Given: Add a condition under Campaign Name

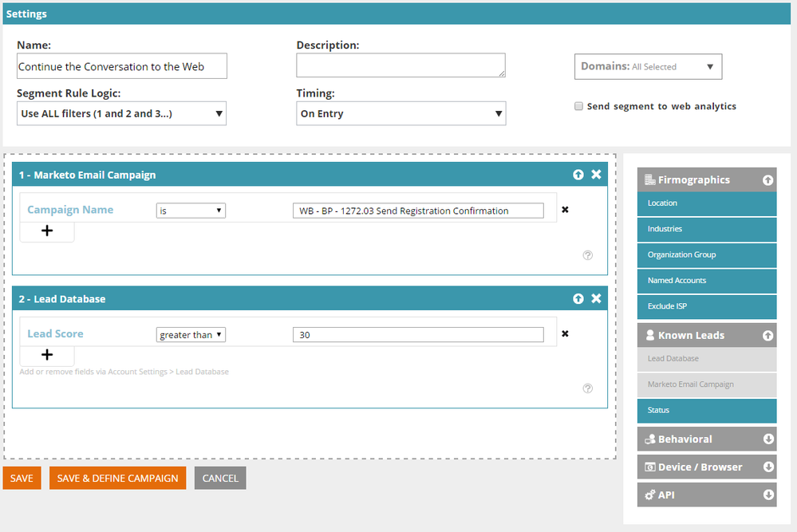Looking at the screenshot, I should (47, 231).
